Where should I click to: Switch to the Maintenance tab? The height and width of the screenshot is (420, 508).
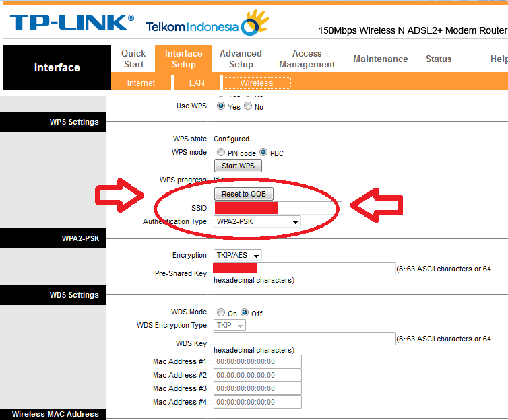pyautogui.click(x=381, y=59)
